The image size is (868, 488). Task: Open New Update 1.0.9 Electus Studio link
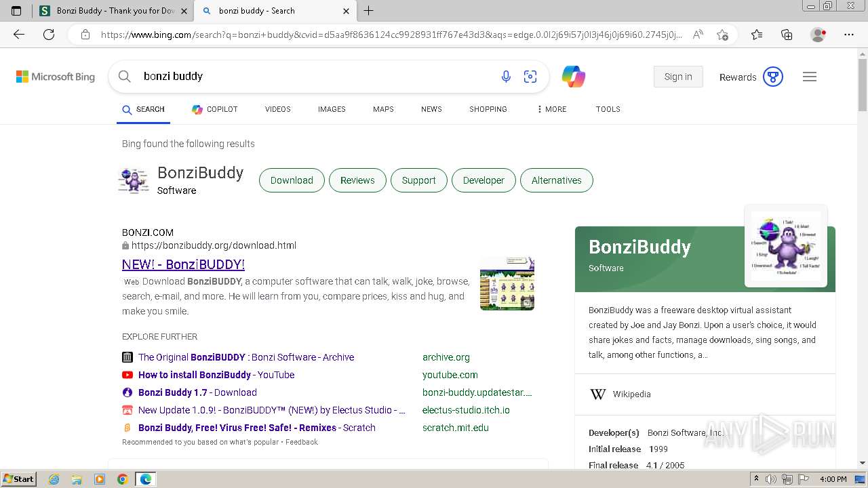272,410
